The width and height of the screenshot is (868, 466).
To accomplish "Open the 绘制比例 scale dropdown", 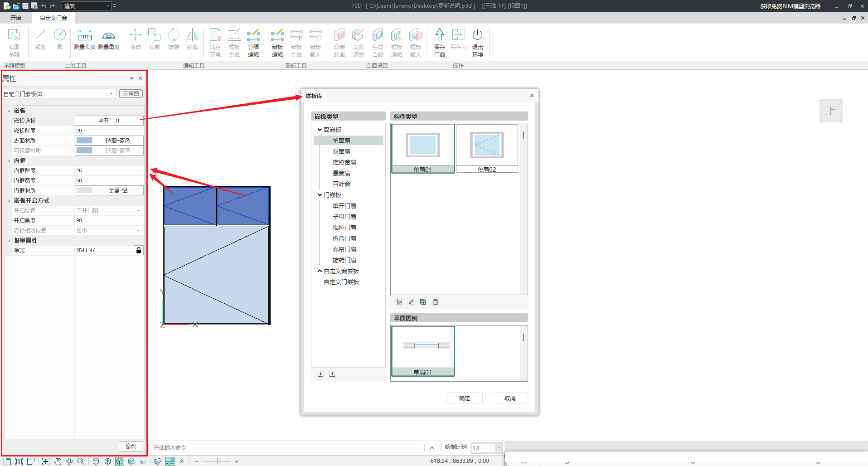I will coord(499,448).
